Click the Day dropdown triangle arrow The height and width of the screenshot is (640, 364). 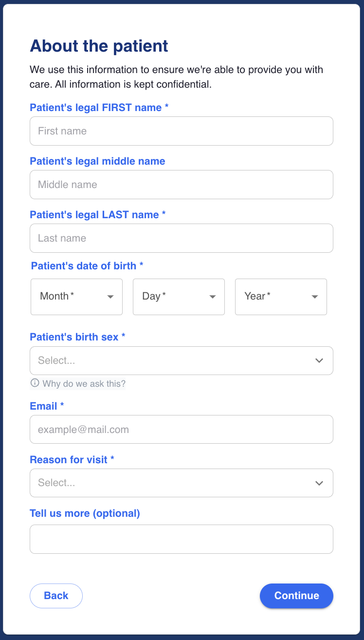[213, 297]
